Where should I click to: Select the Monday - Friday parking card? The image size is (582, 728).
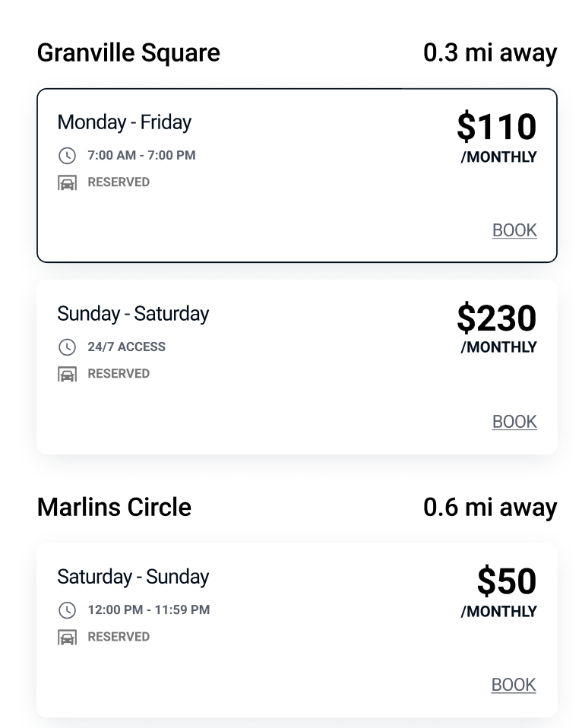pos(297,176)
